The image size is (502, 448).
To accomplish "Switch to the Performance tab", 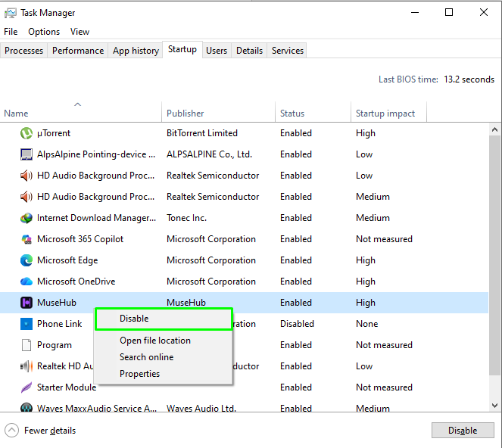I will pos(78,51).
